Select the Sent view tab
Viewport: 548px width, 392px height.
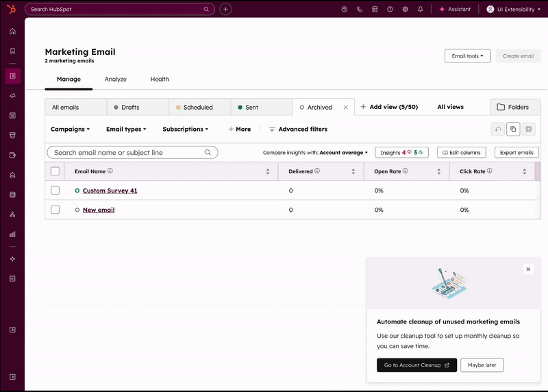coord(262,107)
